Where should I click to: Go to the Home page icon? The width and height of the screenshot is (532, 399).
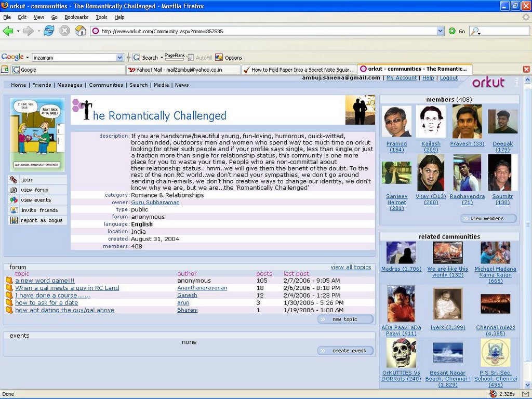pyautogui.click(x=81, y=31)
